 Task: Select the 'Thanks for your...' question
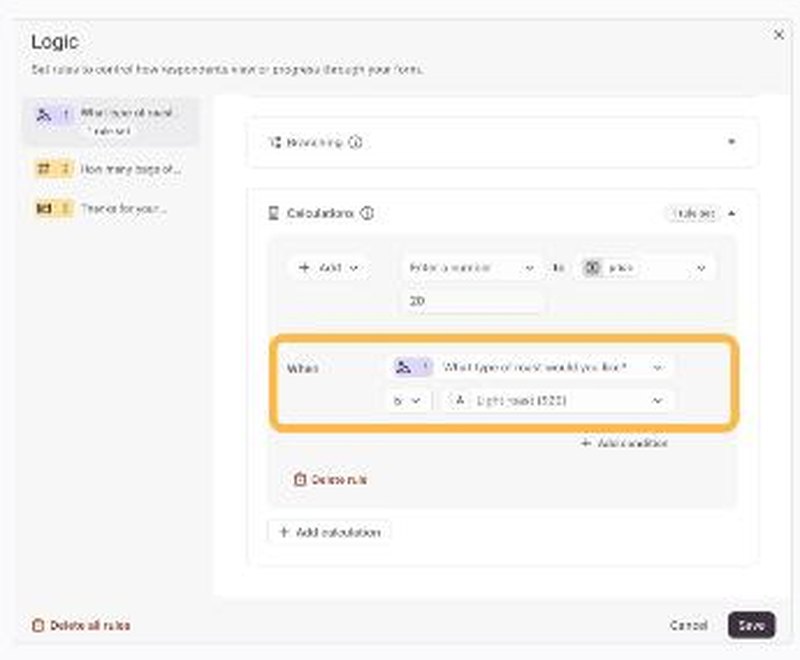point(101,209)
